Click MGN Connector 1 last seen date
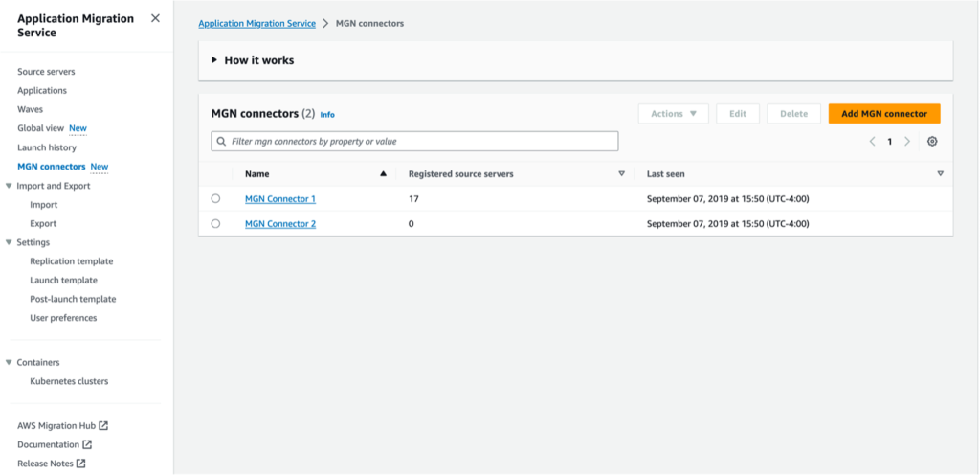This screenshot has height=475, width=980. tap(728, 199)
